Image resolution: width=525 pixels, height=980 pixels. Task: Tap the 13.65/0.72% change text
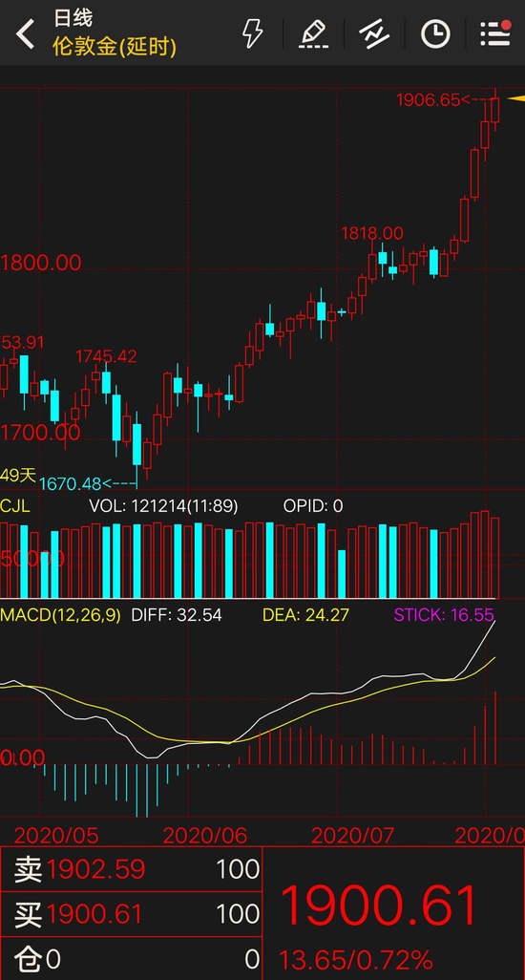point(355,959)
